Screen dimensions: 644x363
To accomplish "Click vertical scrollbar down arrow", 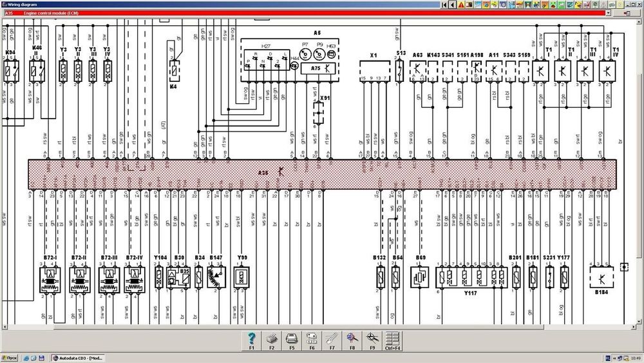I will (x=639, y=322).
